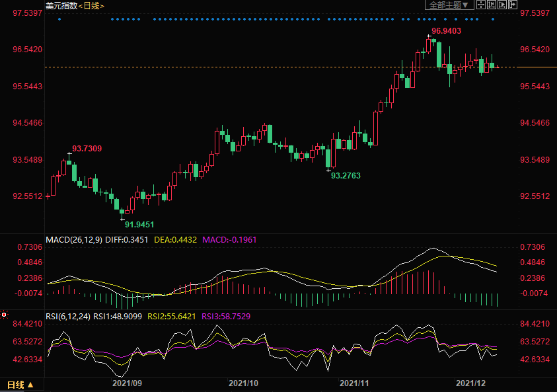This screenshot has width=557, height=392.
Task: Click the 2021/09 date on the time axis
Action: pyautogui.click(x=127, y=383)
